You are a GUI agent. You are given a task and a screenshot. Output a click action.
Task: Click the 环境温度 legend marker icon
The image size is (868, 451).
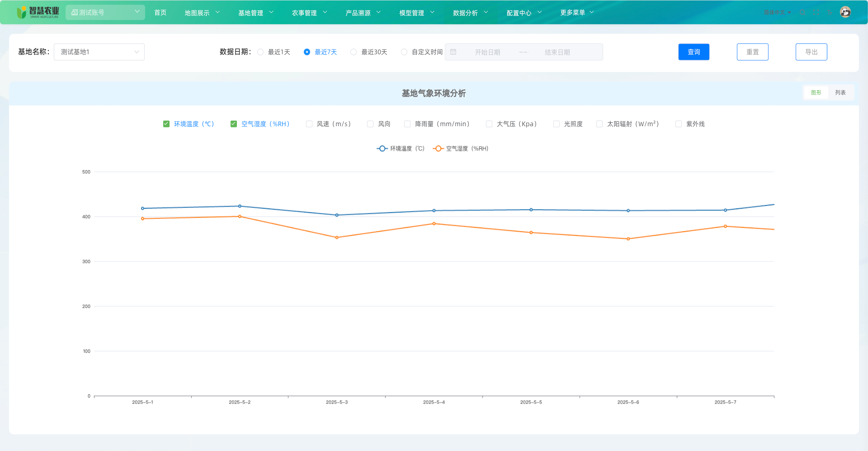tap(382, 149)
